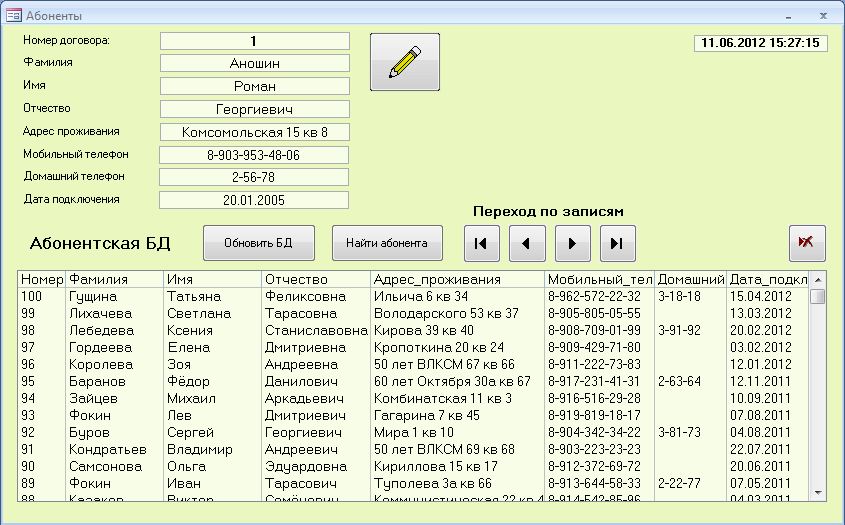
Task: Select the row for Кондратьев
Action: pos(414,450)
